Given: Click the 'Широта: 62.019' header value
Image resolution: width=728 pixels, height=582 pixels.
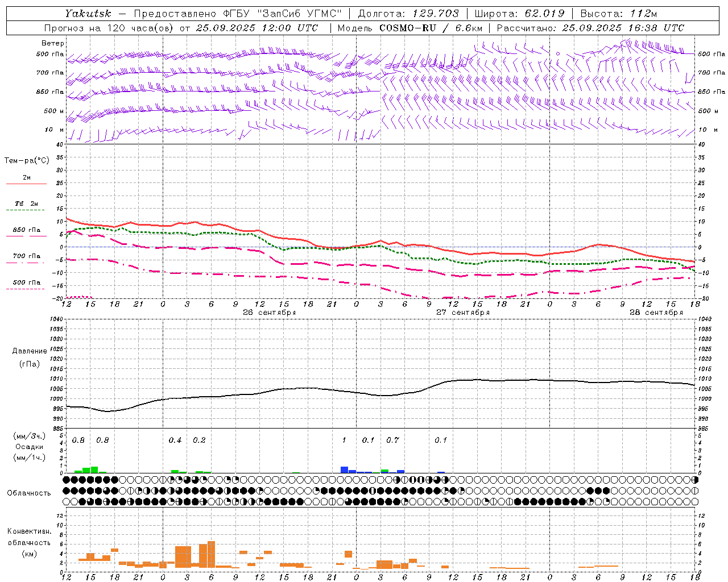Looking at the screenshot, I should click(x=519, y=14).
